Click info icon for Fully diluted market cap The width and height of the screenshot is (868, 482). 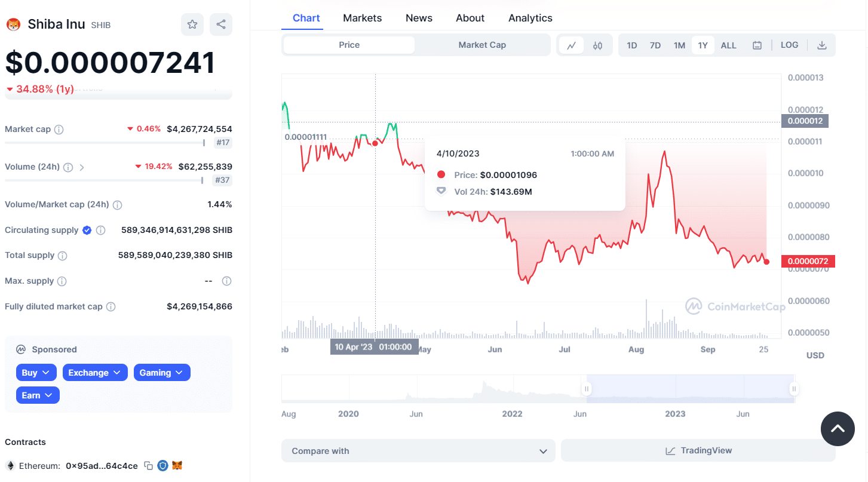111,306
